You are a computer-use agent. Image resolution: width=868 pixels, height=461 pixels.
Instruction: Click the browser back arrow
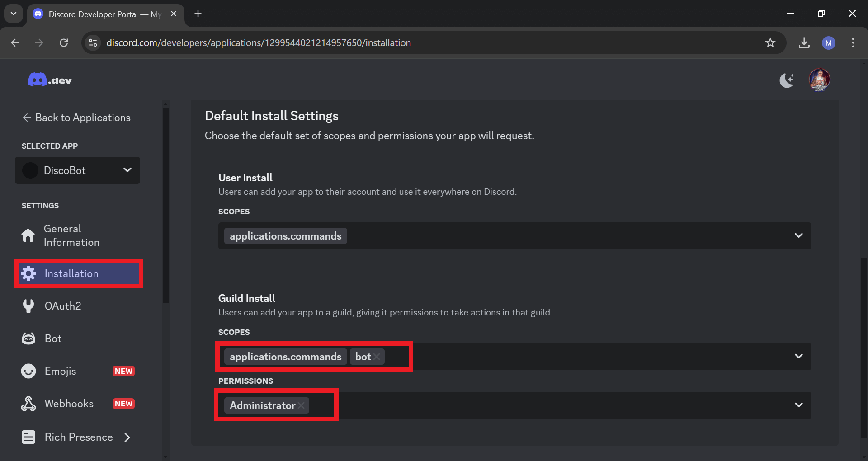[15, 42]
